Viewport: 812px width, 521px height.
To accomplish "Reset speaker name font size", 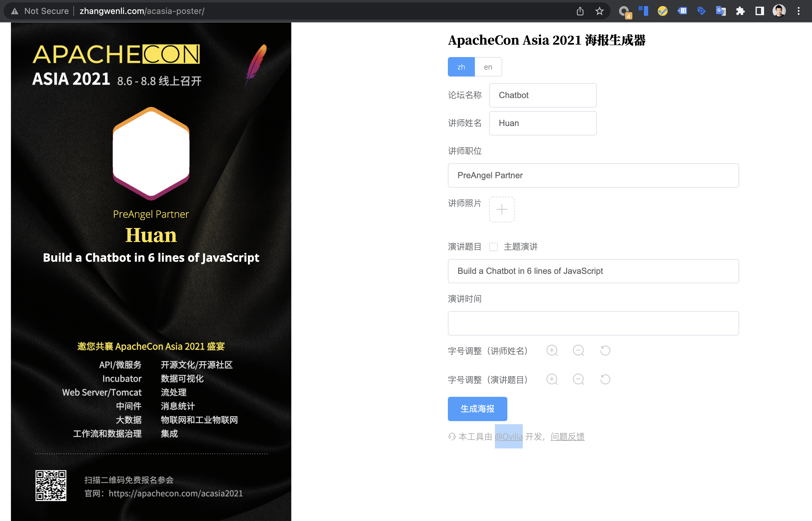I will [x=605, y=350].
